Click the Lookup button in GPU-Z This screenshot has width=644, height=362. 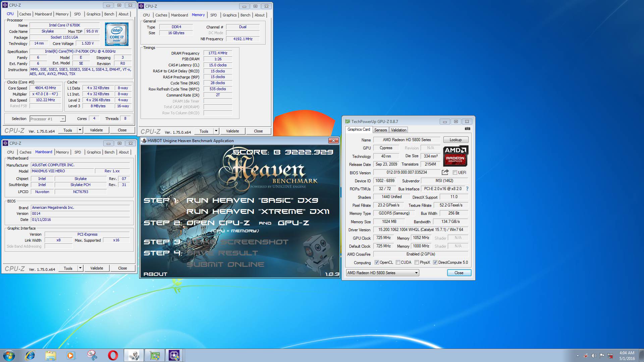[x=455, y=140]
